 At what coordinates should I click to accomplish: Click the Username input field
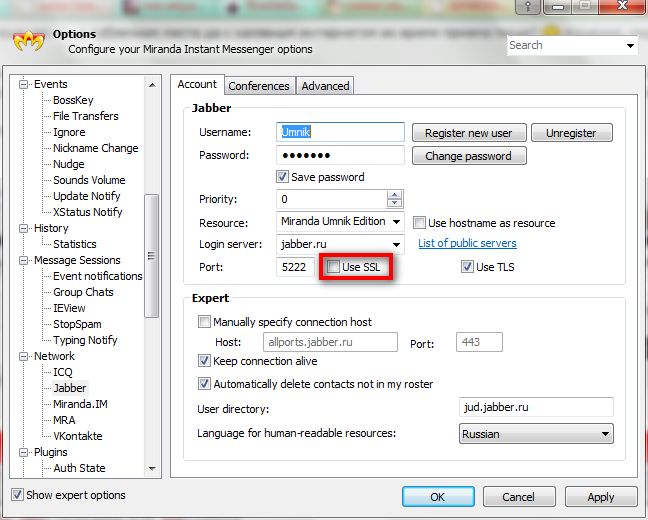(340, 132)
